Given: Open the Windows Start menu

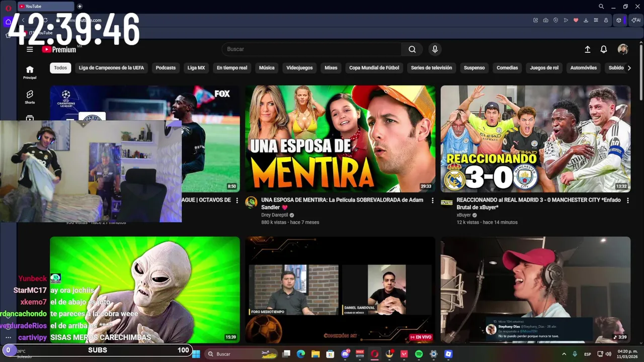Looking at the screenshot, I should coord(196,354).
